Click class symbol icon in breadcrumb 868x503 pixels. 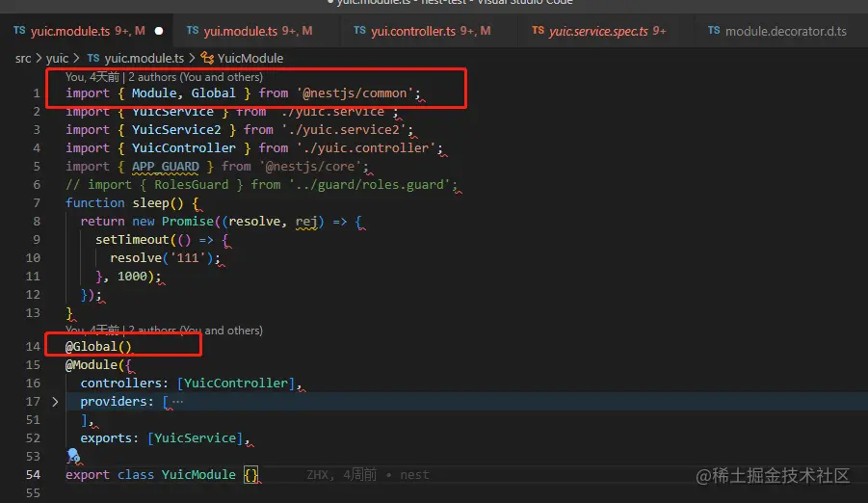207,58
